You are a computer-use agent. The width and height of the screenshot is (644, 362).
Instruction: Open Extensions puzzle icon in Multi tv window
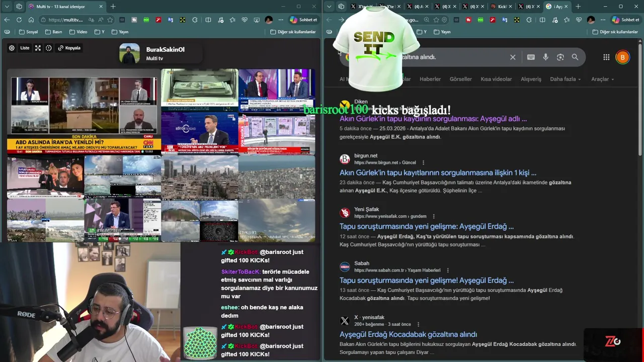point(195,20)
